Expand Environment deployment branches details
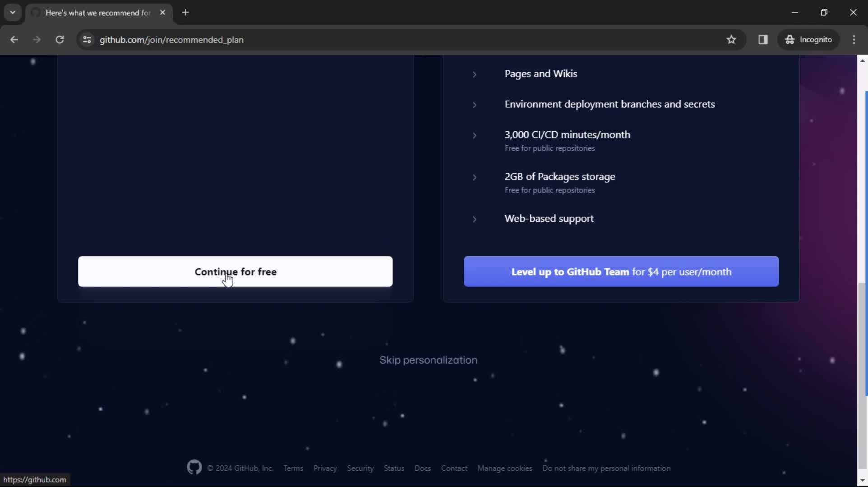 point(475,104)
